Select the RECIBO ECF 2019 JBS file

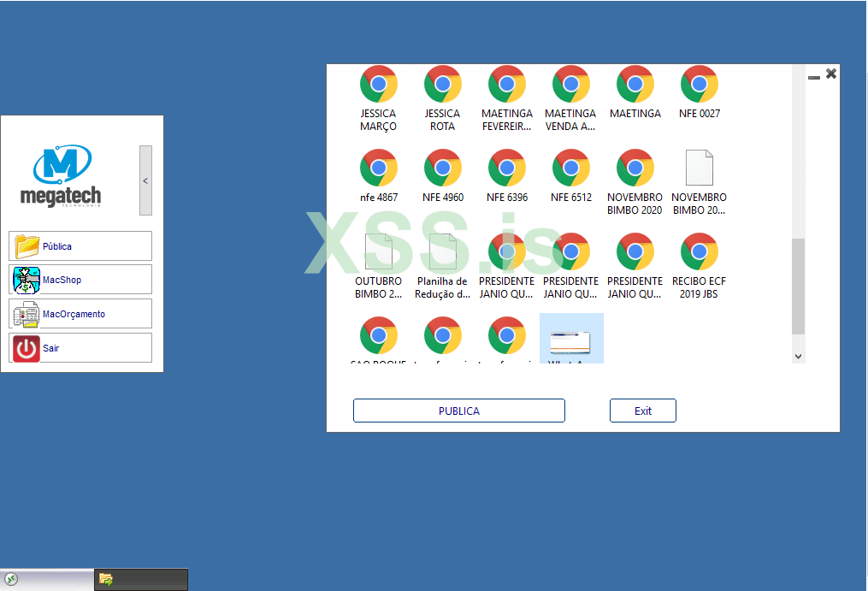pyautogui.click(x=700, y=251)
